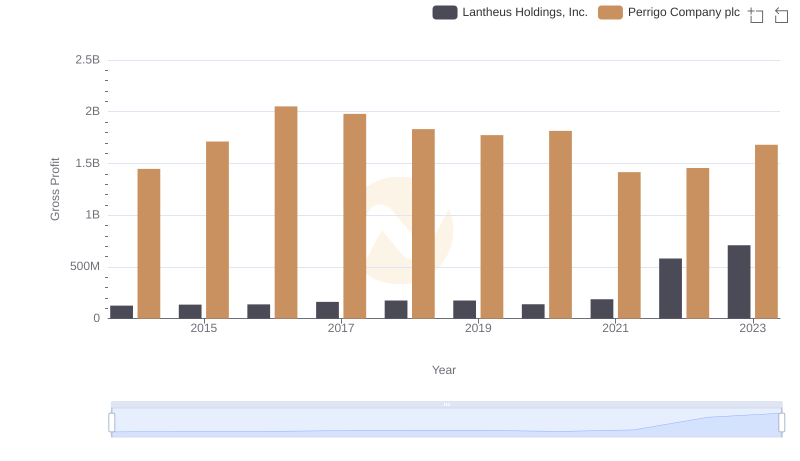Click the 2017 x-axis label
Screen dimensions: 800x461
(341, 328)
